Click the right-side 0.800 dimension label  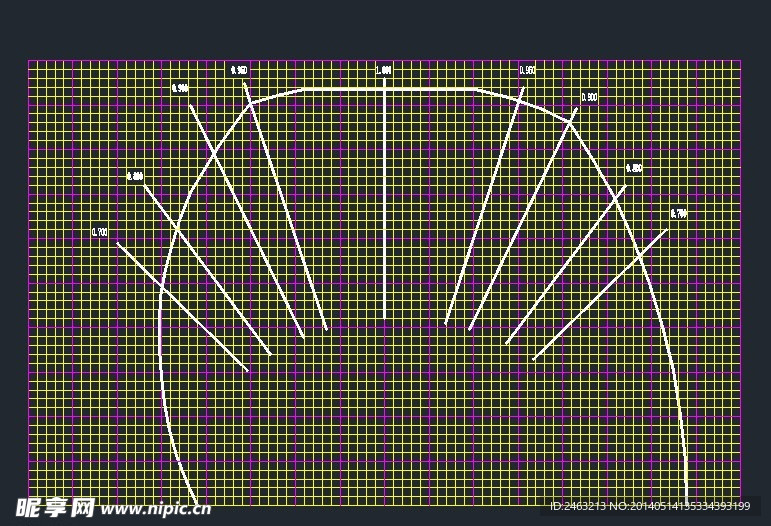click(634, 168)
